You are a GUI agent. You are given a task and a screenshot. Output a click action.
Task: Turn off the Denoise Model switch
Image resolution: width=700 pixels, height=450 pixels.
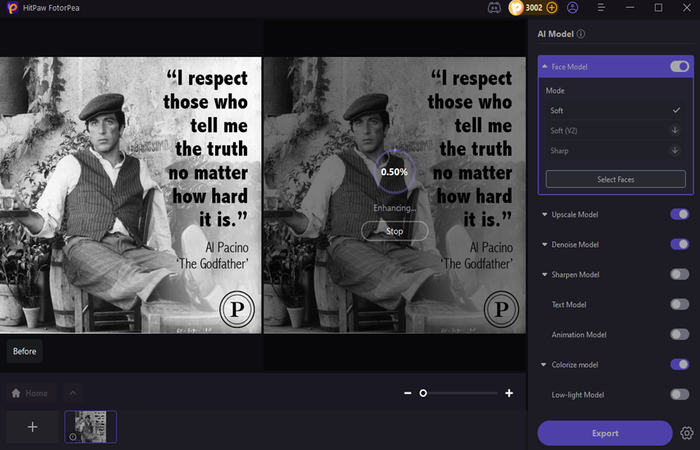click(x=679, y=244)
